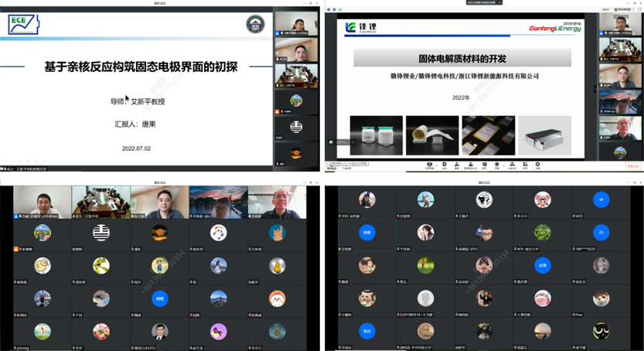Open the security shield icon in the toolbar
The width and height of the screenshot is (644, 351).
click(x=444, y=164)
